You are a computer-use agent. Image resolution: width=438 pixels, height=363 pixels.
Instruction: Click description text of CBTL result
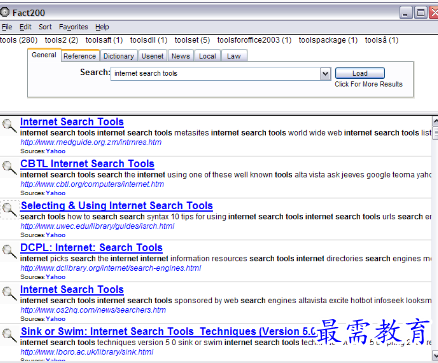coord(226,175)
